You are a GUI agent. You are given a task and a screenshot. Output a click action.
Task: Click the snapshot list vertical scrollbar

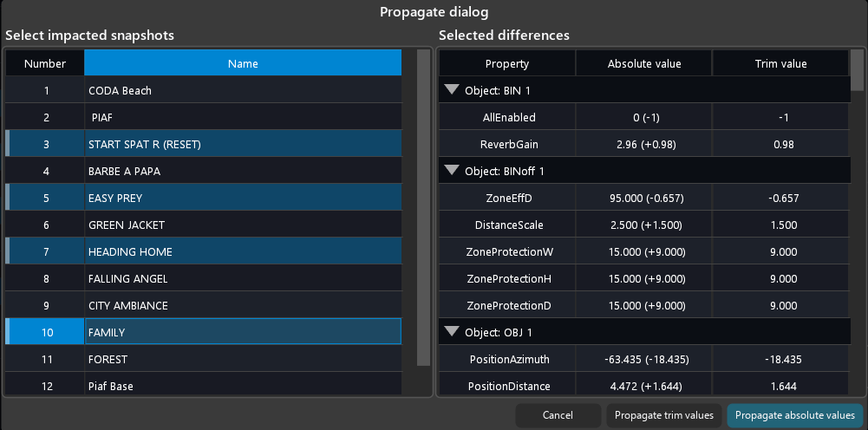423,208
